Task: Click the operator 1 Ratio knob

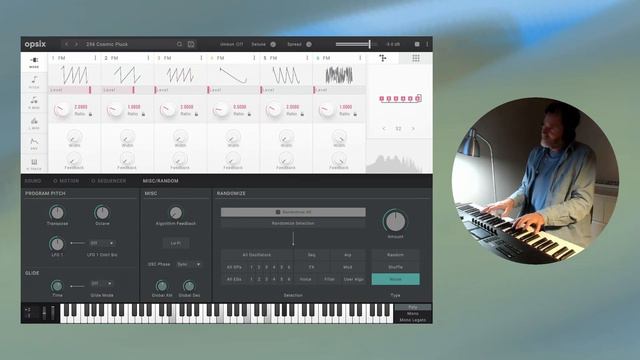Action: (x=62, y=109)
